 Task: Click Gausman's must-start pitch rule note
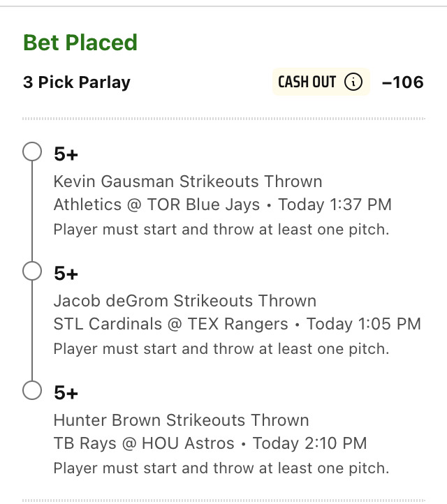[x=221, y=230]
